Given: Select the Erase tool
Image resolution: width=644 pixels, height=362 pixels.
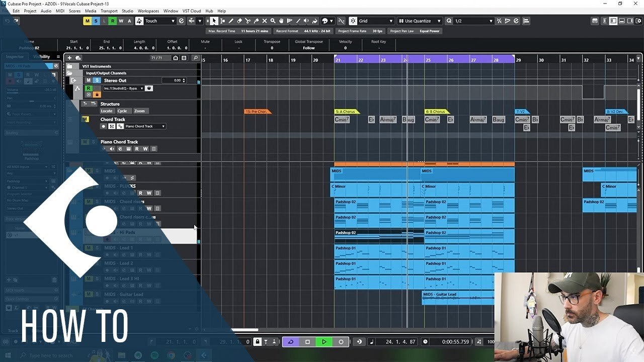Looking at the screenshot, I should click(x=239, y=21).
